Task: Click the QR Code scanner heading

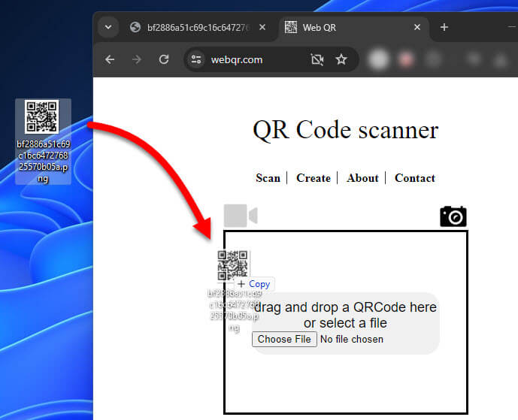Action: (x=346, y=130)
